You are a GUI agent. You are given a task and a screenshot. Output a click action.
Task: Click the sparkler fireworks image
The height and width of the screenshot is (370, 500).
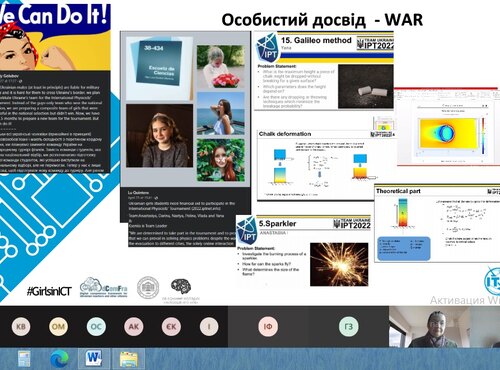339,264
